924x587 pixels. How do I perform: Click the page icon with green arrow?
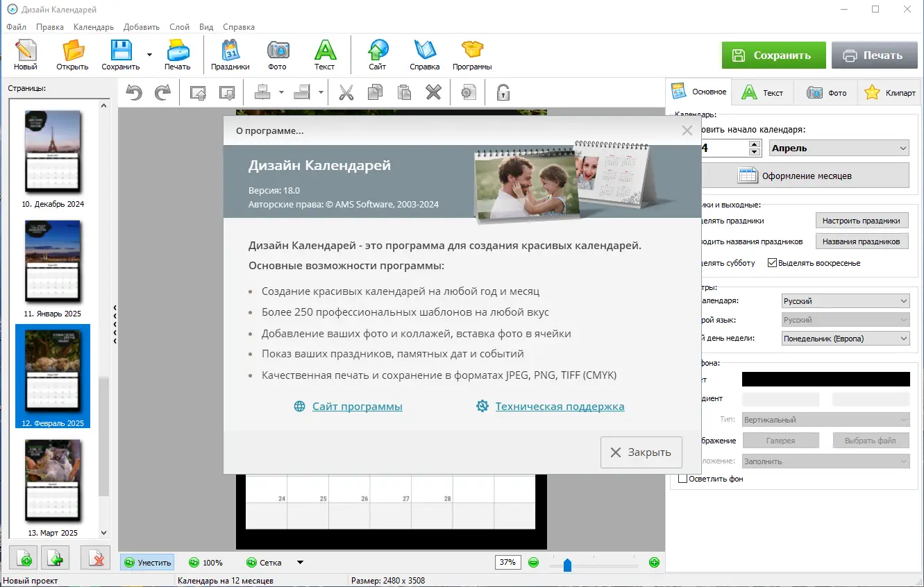point(56,559)
